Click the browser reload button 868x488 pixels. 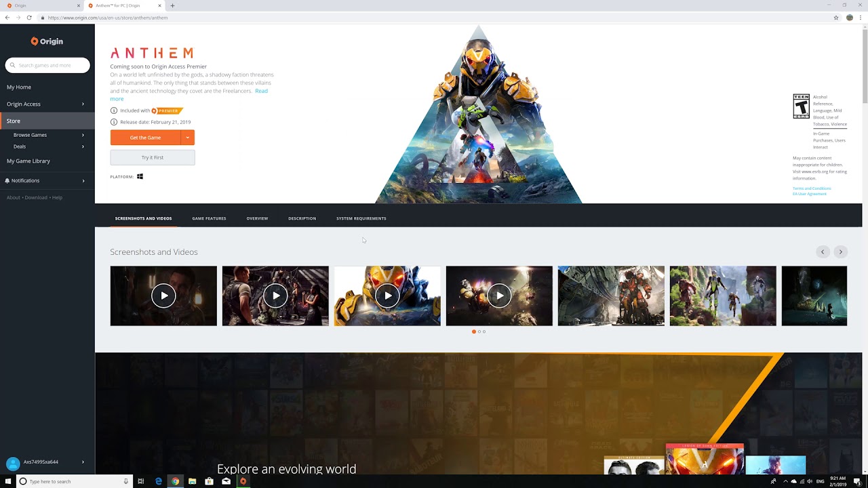[x=29, y=18]
